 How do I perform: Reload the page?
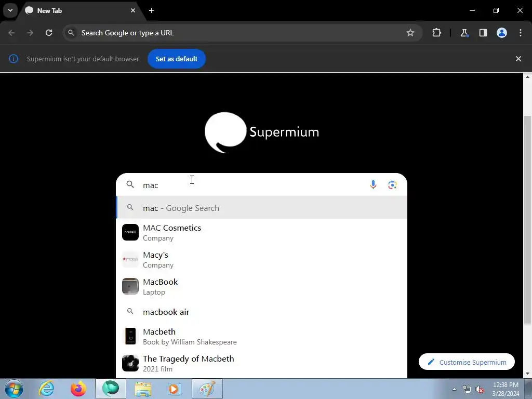coord(49,33)
